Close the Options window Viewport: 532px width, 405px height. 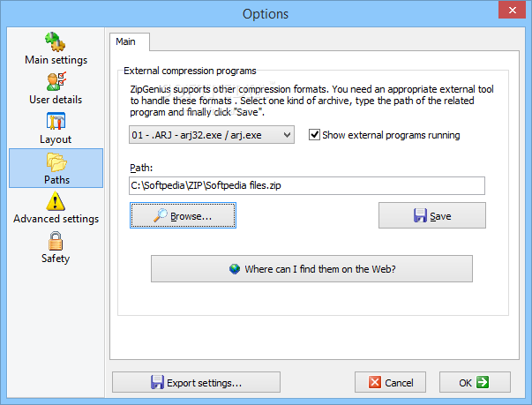tap(512, 11)
